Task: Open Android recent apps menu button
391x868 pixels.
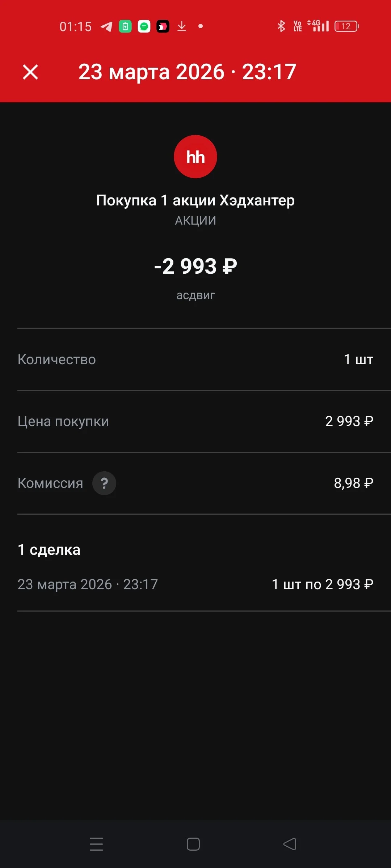Action: click(96, 844)
